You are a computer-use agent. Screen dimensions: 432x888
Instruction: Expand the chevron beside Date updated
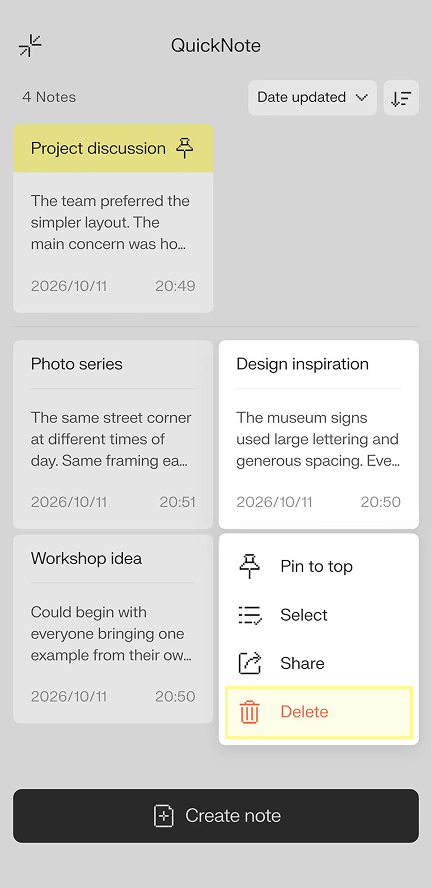361,98
